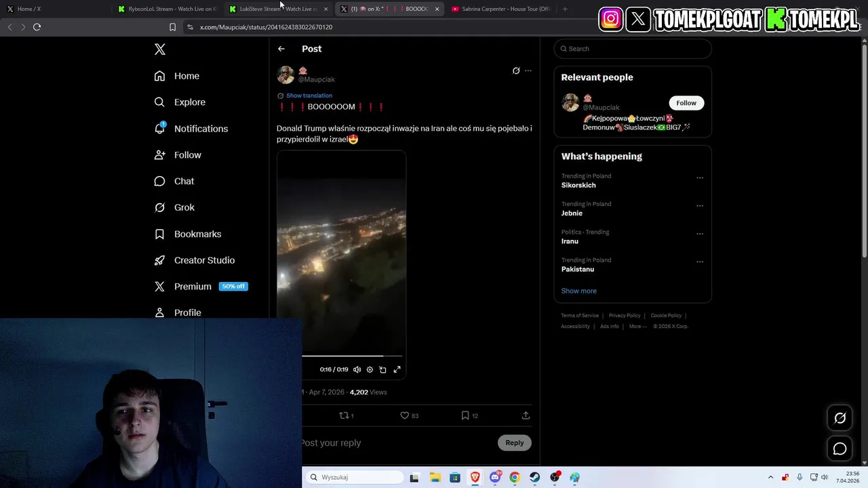Click the Grok icon on the post header
Viewport: 868px width, 488px height.
pyautogui.click(x=516, y=70)
